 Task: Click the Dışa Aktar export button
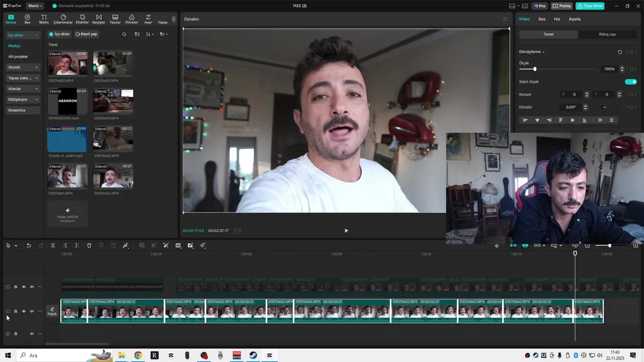[590, 6]
